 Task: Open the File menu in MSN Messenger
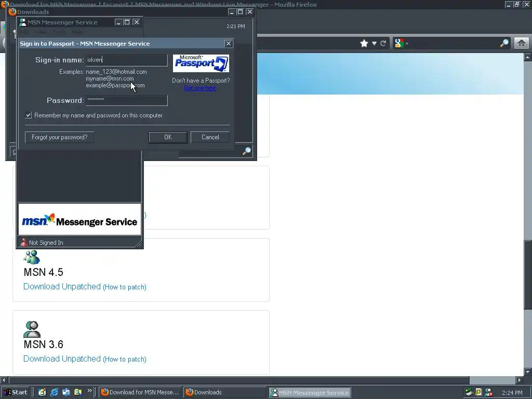(x=24, y=32)
